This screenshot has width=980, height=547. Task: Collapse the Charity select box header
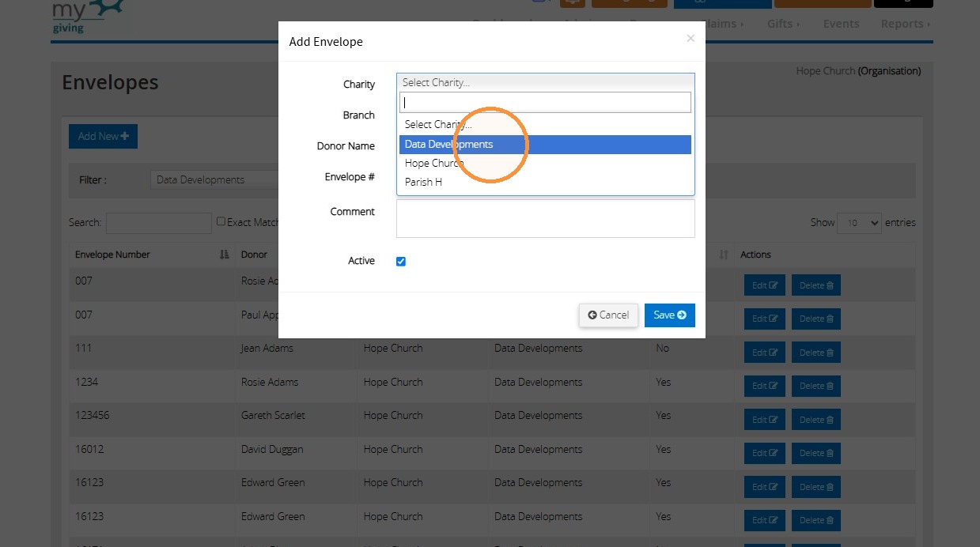tap(545, 82)
